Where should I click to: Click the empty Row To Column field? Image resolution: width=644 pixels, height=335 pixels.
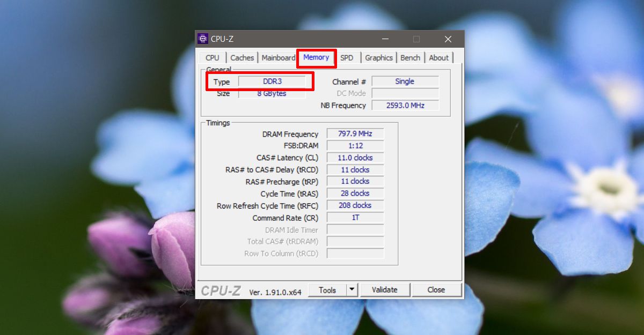(x=355, y=254)
